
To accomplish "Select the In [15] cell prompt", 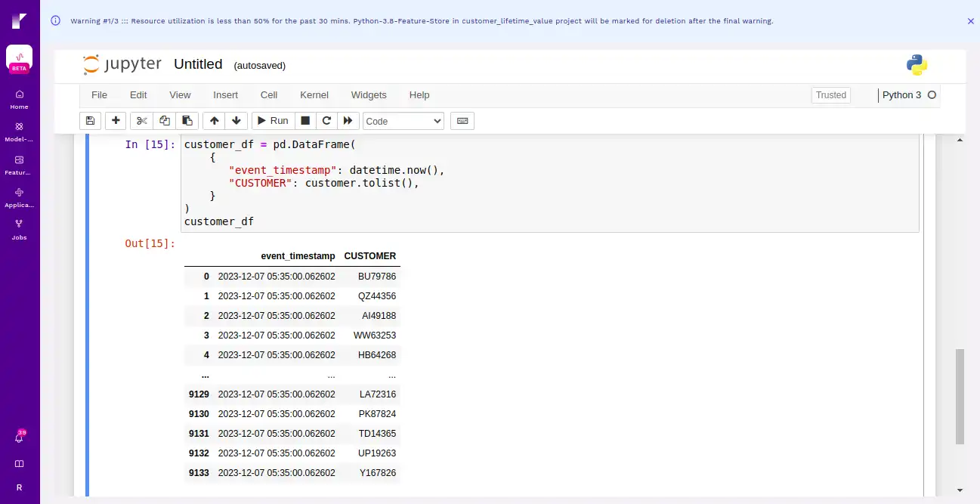I will click(150, 144).
